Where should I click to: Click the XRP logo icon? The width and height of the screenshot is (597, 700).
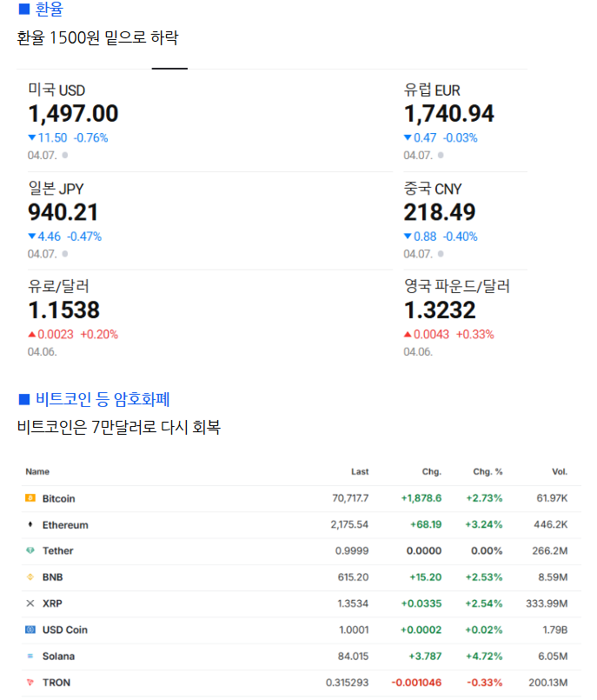pyautogui.click(x=30, y=603)
